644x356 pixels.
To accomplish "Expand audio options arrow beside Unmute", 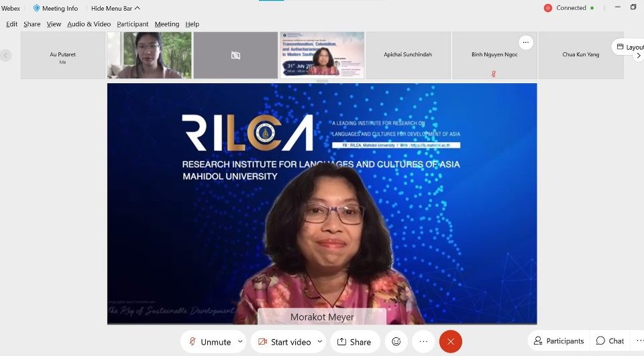I will point(240,341).
